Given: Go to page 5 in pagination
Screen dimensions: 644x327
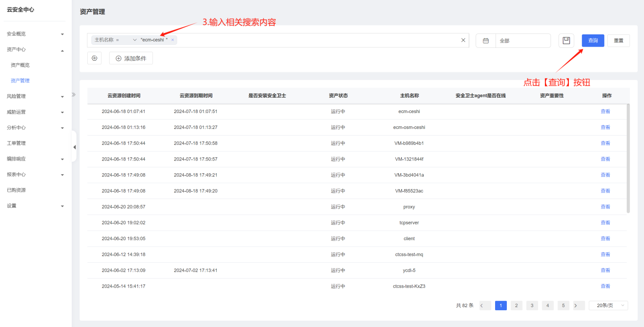Looking at the screenshot, I should (x=563, y=306).
